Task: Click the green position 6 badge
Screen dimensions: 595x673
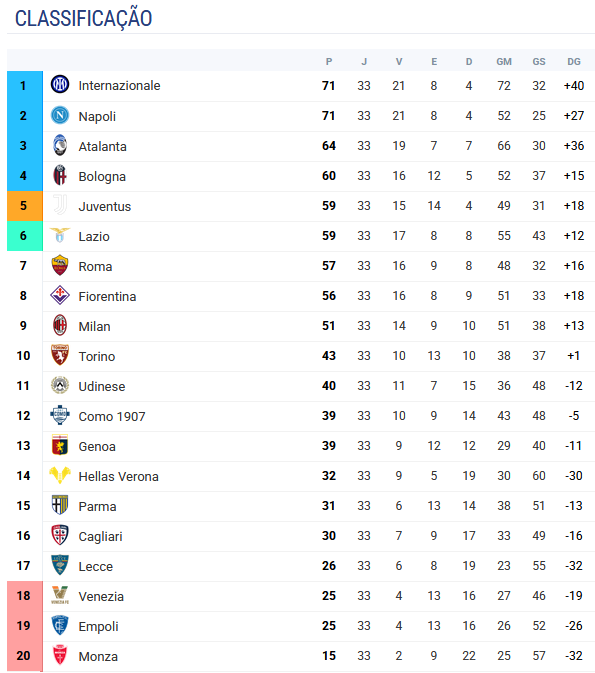Action: point(25,236)
